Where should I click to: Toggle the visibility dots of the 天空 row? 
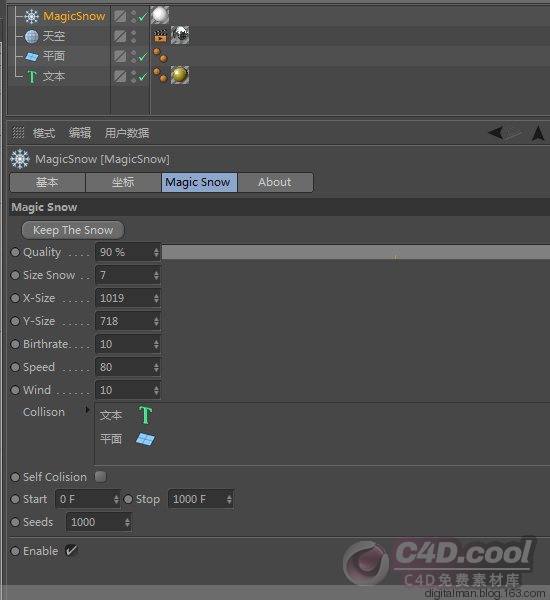coord(133,36)
